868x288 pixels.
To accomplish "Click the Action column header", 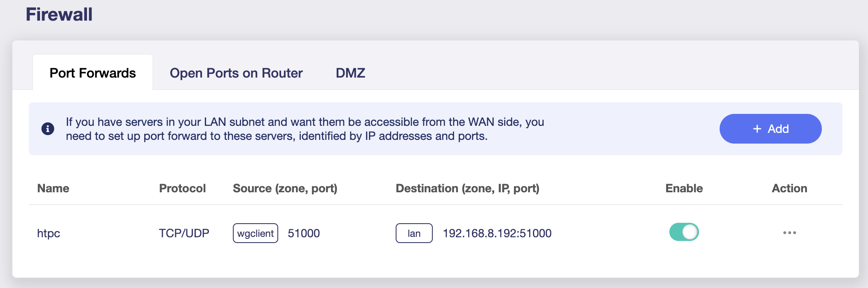I will (789, 188).
